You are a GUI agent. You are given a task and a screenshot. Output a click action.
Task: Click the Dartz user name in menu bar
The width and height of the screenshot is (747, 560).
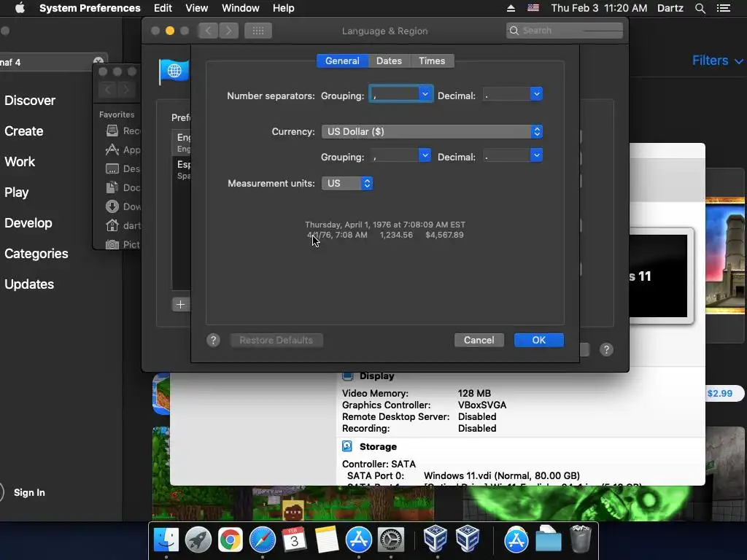[670, 8]
